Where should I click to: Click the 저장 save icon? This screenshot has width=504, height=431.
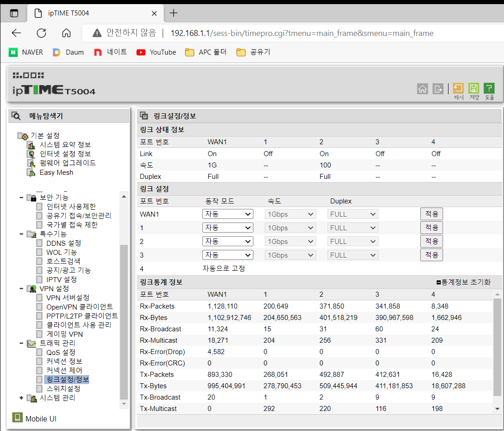tap(474, 91)
